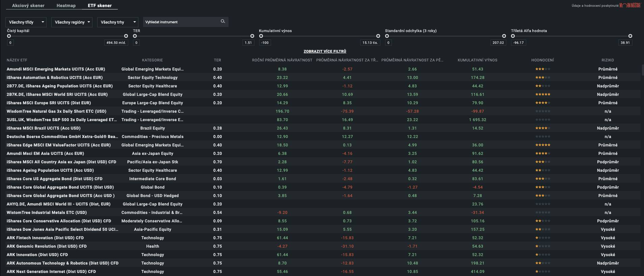Sort by the TER column header
The height and width of the screenshot is (276, 644).
tap(217, 60)
